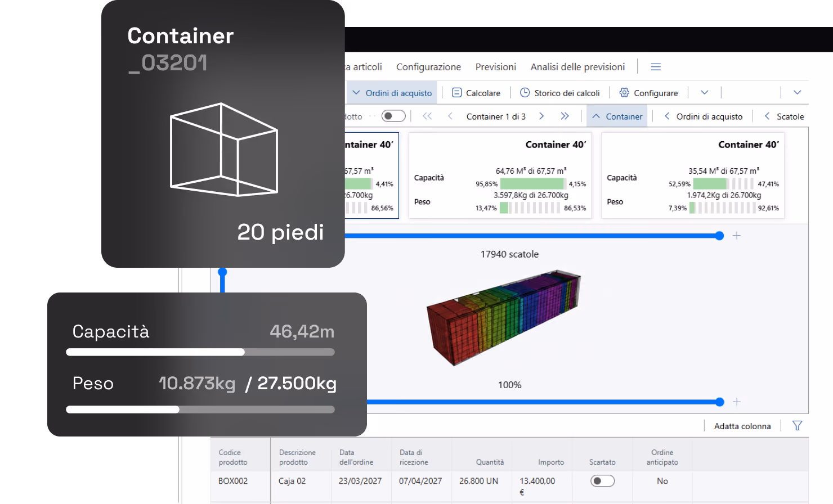
Task: Click the Storico dei calcoli clock icon
Action: [525, 93]
